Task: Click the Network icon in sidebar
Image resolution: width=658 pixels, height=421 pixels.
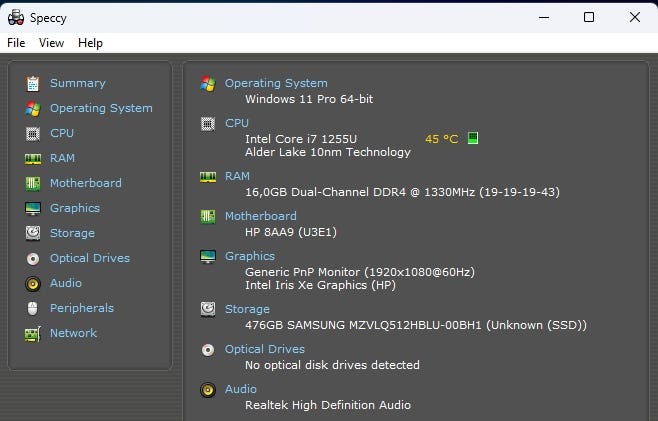Action: [33, 333]
